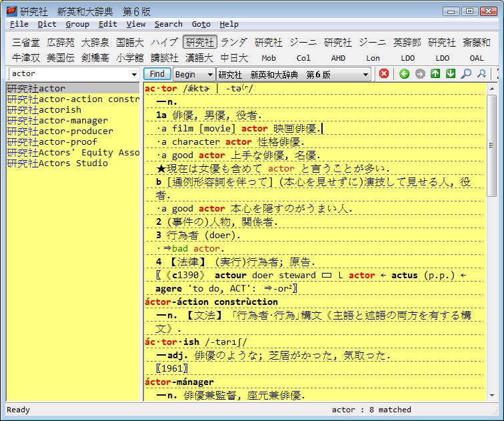Viewport: 504px width, 421px height.
Task: Select the 剣橋高 dictionary button
Action: click(x=95, y=58)
